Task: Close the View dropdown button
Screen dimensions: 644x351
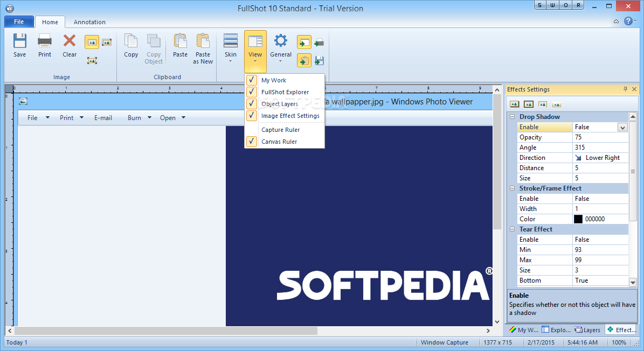Action: click(x=255, y=51)
